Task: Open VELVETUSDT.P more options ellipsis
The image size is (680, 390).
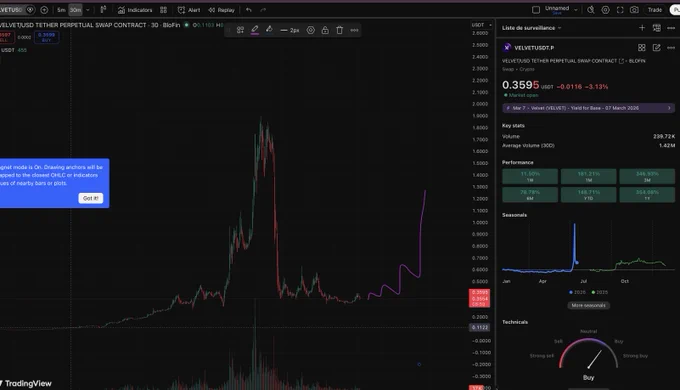Action: (671, 48)
